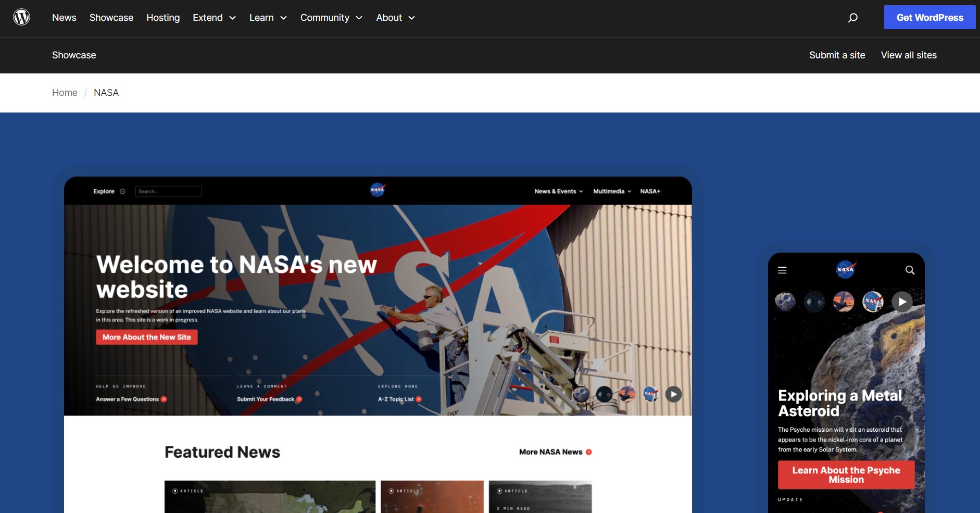Click the NASA logo in phone preview

[x=845, y=270]
